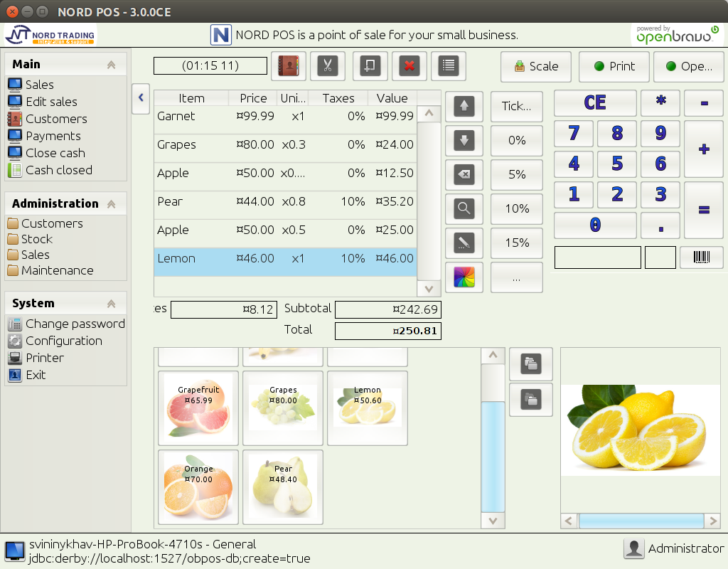Hide the ticket panel with left chevron
The image size is (728, 569).
[140, 99]
